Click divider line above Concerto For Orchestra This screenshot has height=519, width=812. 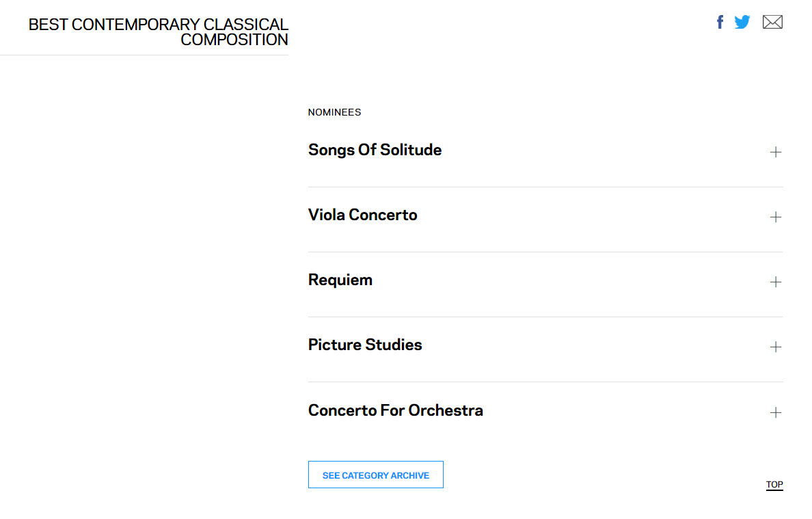point(545,382)
